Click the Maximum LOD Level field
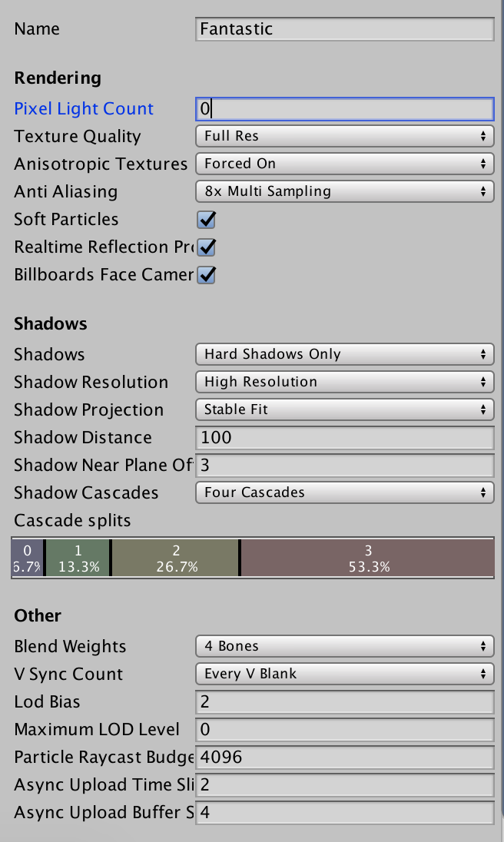Viewport: 504px width, 842px height. pyautogui.click(x=344, y=730)
